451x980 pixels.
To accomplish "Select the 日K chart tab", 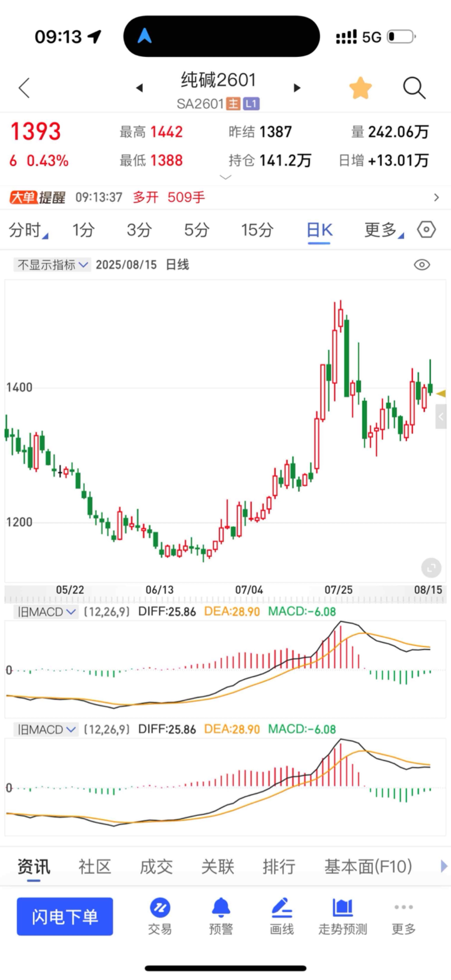I will [x=319, y=231].
